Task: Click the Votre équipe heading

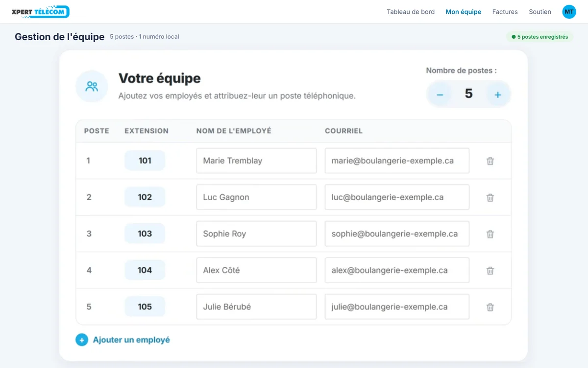Action: click(x=160, y=78)
